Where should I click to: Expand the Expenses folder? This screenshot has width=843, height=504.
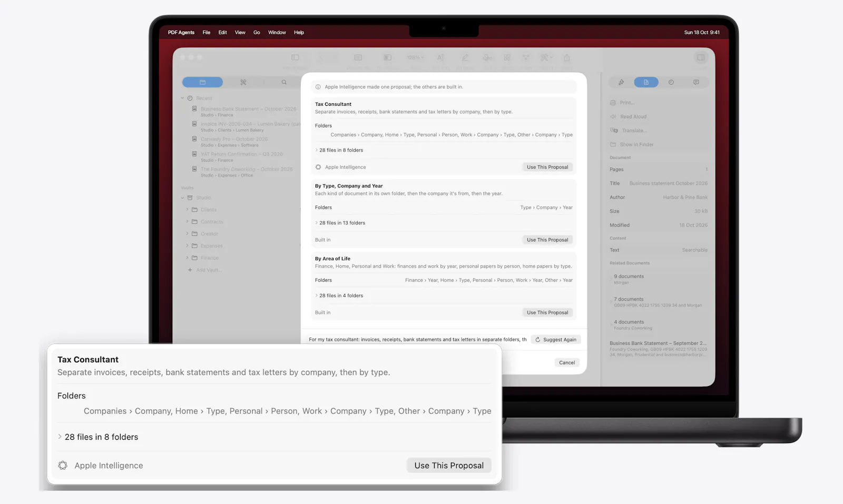point(187,246)
